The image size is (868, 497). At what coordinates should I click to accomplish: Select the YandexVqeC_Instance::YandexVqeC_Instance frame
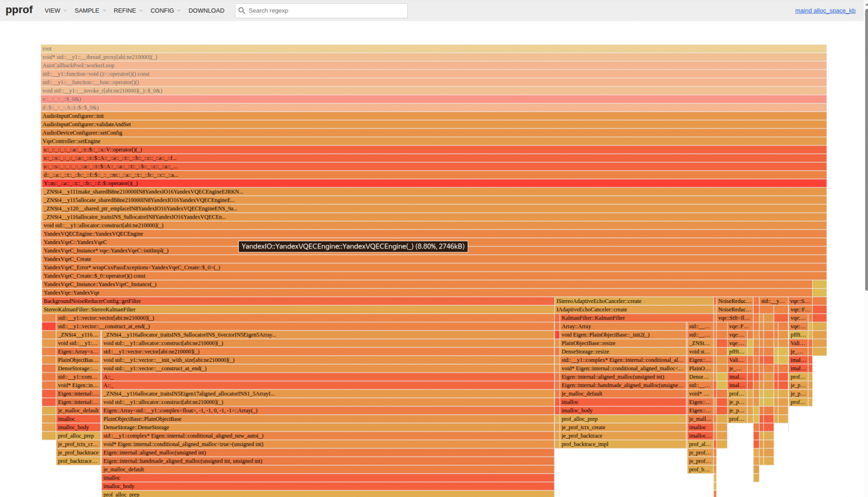tap(427, 285)
